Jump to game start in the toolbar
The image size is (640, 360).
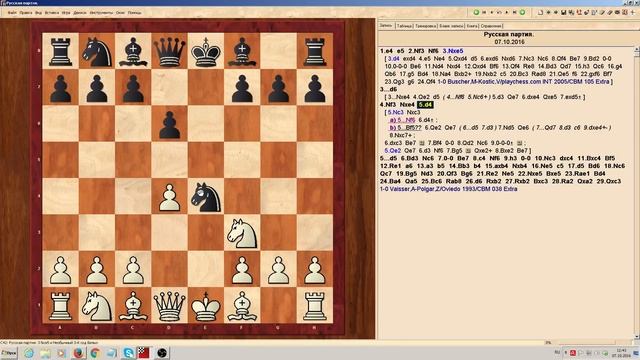coord(484,13)
